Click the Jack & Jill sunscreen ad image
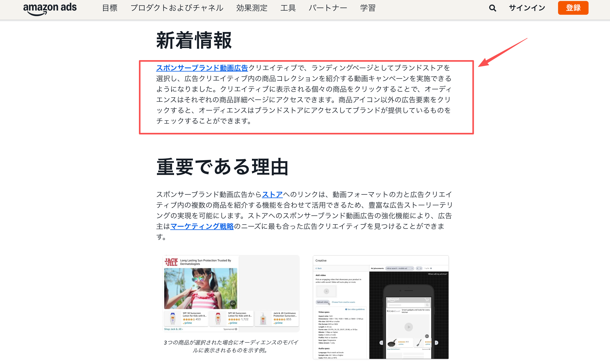610x364 pixels. pyautogui.click(x=231, y=294)
